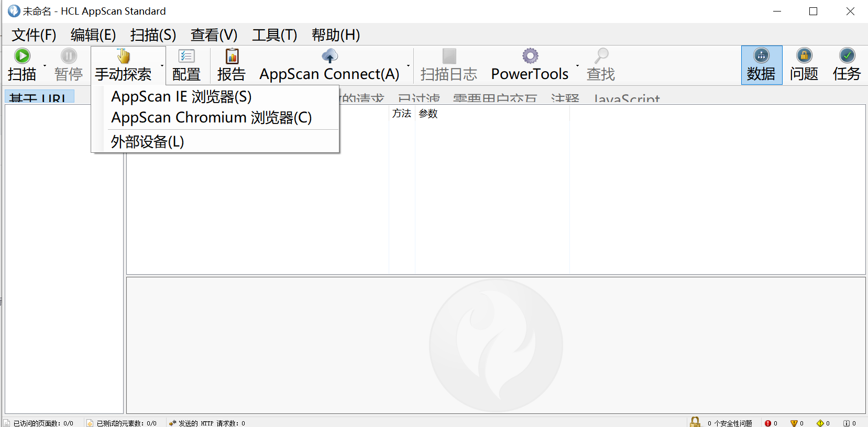Screen dimensions: 868x427
Task: Click the orange medium severity status icon
Action: [794, 423]
